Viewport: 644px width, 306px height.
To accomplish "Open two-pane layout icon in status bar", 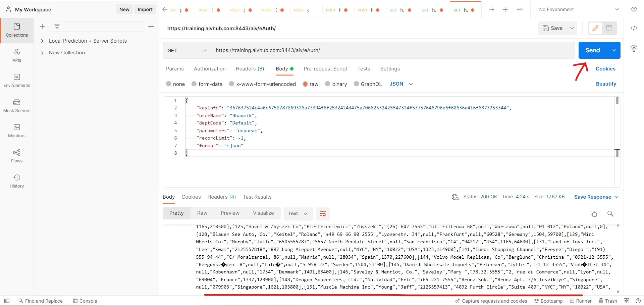I will pyautogui.click(x=626, y=301).
